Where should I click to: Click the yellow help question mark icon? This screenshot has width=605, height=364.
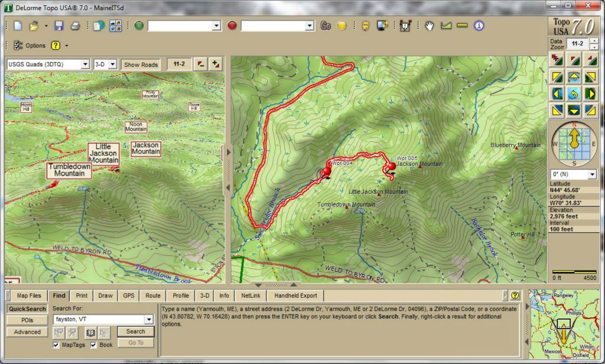coord(56,45)
